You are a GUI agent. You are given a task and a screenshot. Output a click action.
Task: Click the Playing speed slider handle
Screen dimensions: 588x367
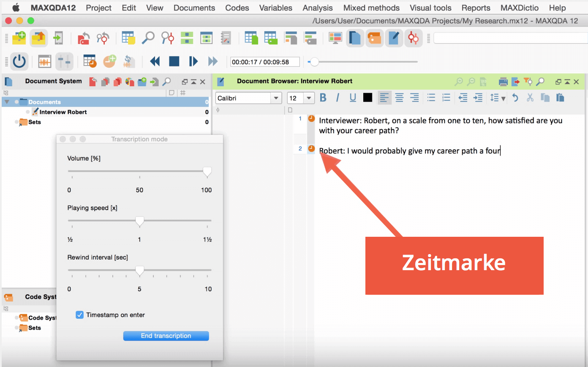click(139, 221)
